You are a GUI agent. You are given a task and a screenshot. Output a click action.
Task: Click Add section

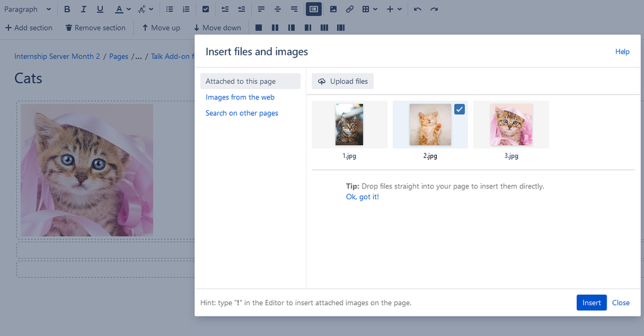coord(29,28)
